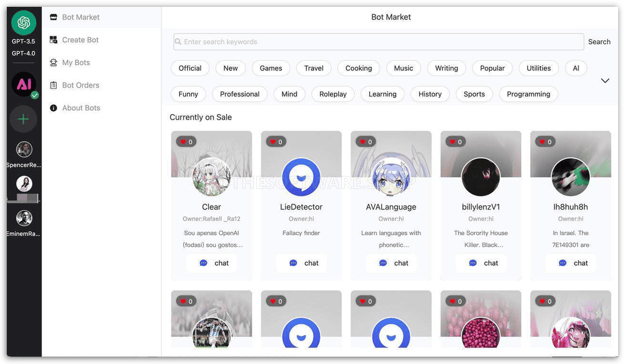
Task: Open the woman avatar between SpencerRe and EminemRa
Action: click(24, 183)
